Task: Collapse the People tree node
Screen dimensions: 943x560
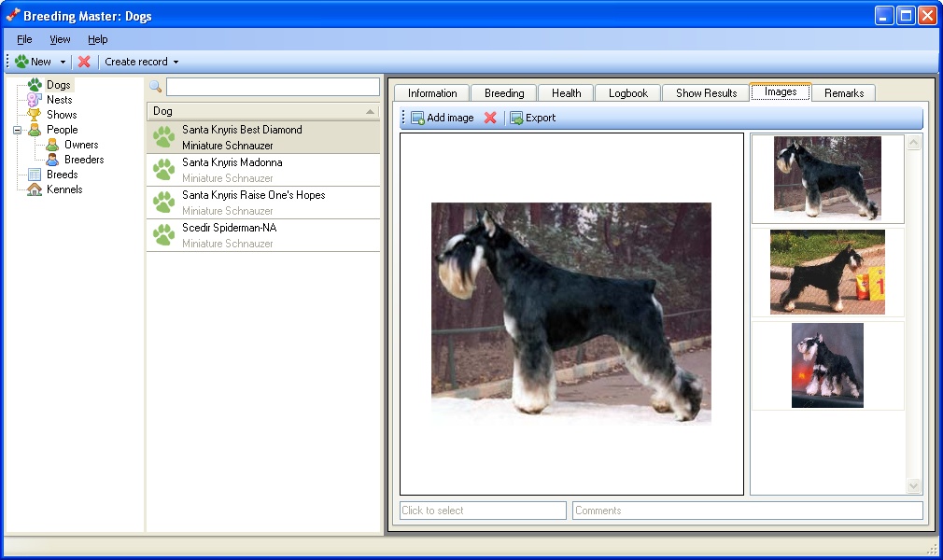Action: click(17, 130)
